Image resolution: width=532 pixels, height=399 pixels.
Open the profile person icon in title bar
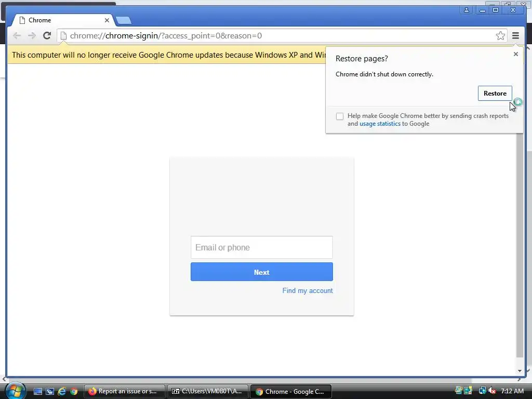pos(467,10)
